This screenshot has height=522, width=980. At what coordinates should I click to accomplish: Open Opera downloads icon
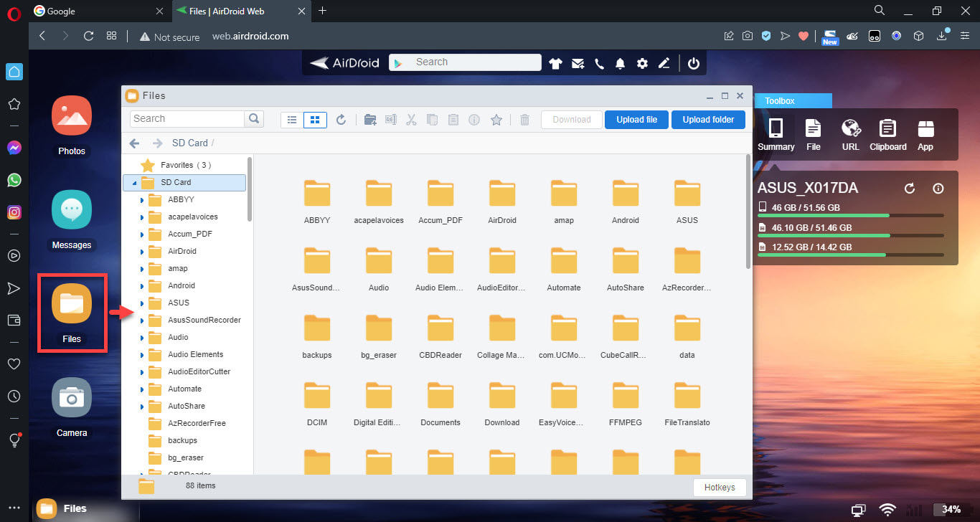pyautogui.click(x=943, y=36)
